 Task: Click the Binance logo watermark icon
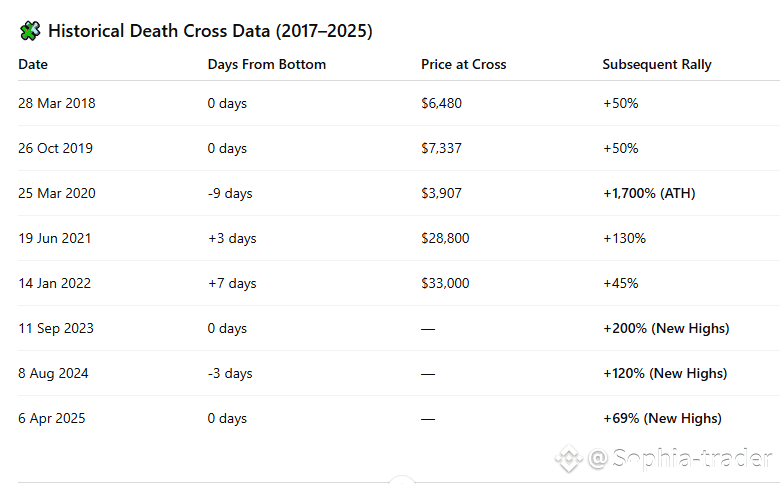pyautogui.click(x=569, y=459)
